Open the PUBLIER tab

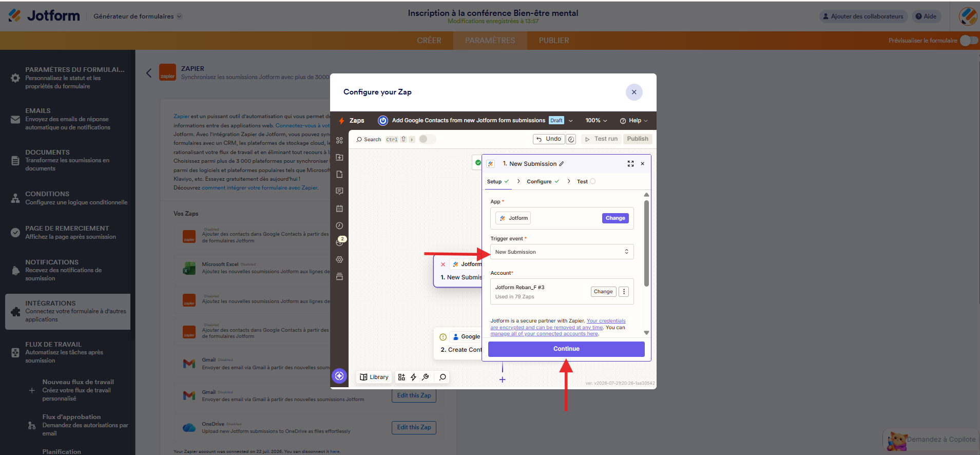[554, 41]
